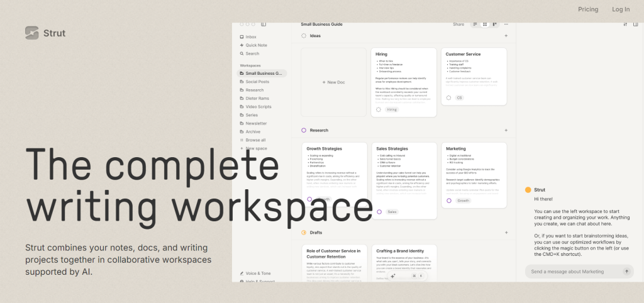Send the chat message with the arrow button
This screenshot has height=303, width=644.
click(626, 272)
